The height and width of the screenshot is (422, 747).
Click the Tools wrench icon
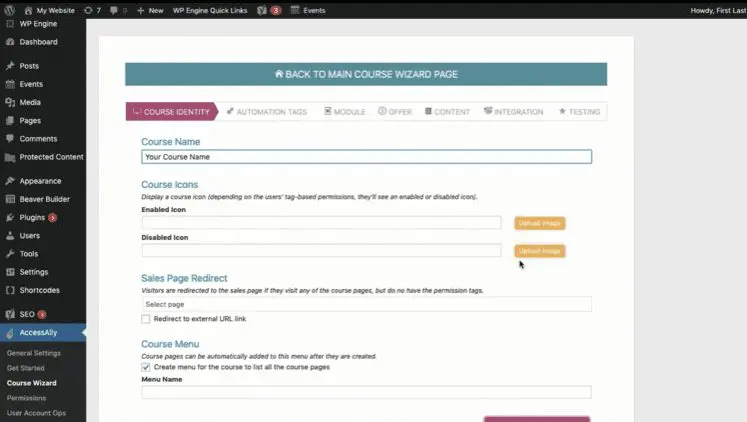point(10,254)
